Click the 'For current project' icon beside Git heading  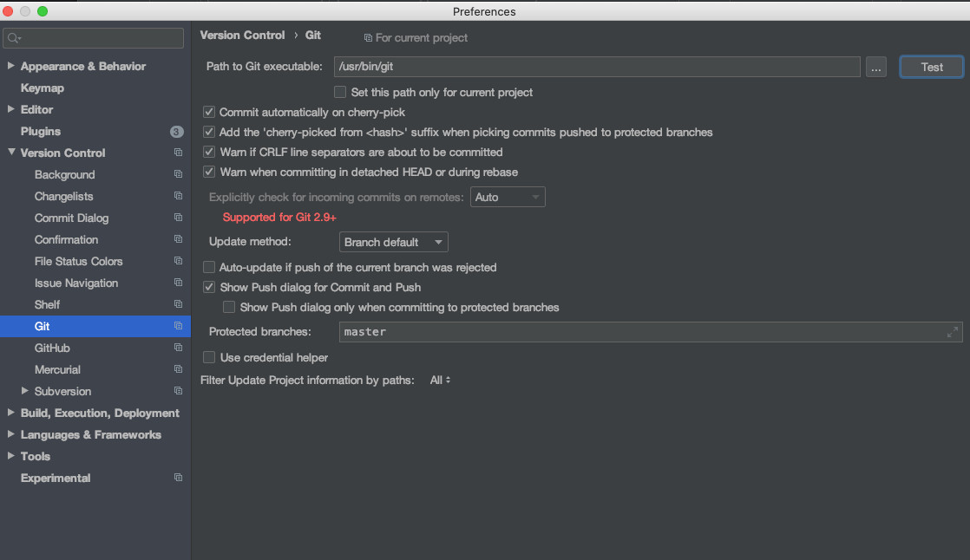coord(367,37)
